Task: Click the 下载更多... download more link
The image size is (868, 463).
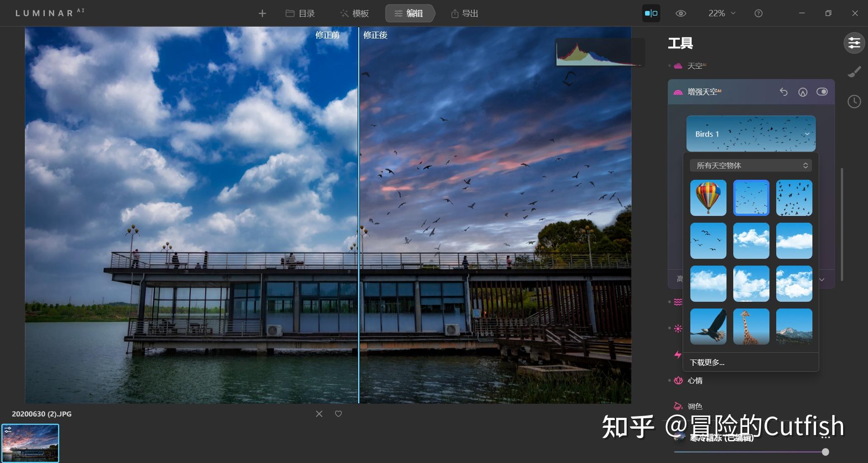Action: coord(707,362)
